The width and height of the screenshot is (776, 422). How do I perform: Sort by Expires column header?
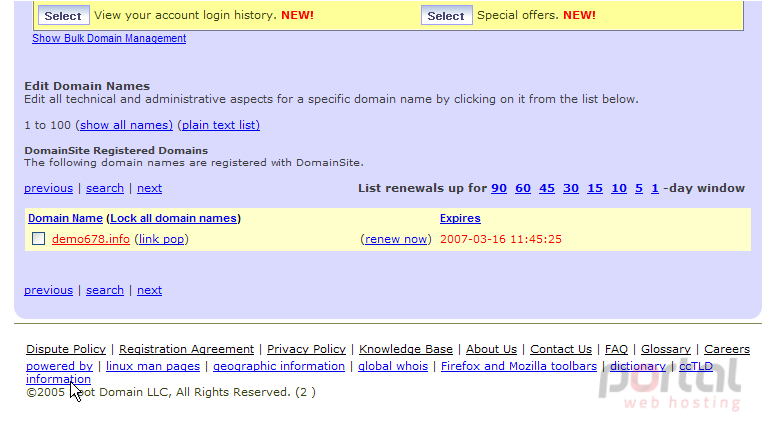460,219
